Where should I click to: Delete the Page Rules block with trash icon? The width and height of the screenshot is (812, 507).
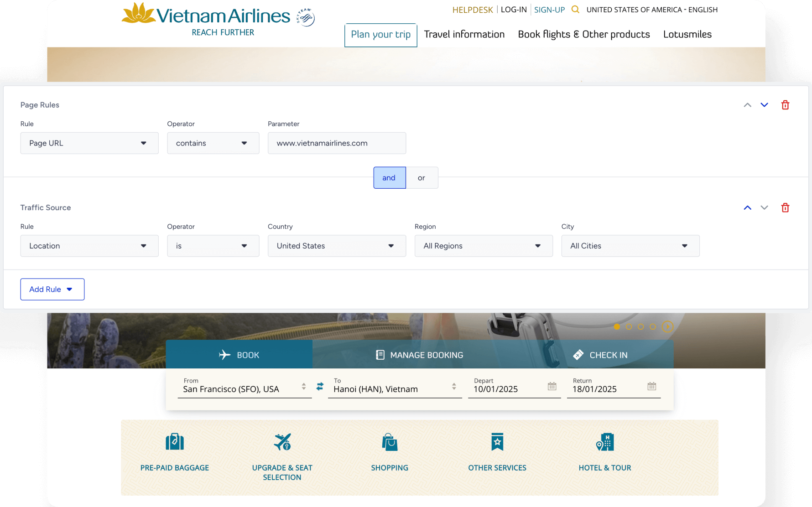tap(785, 105)
